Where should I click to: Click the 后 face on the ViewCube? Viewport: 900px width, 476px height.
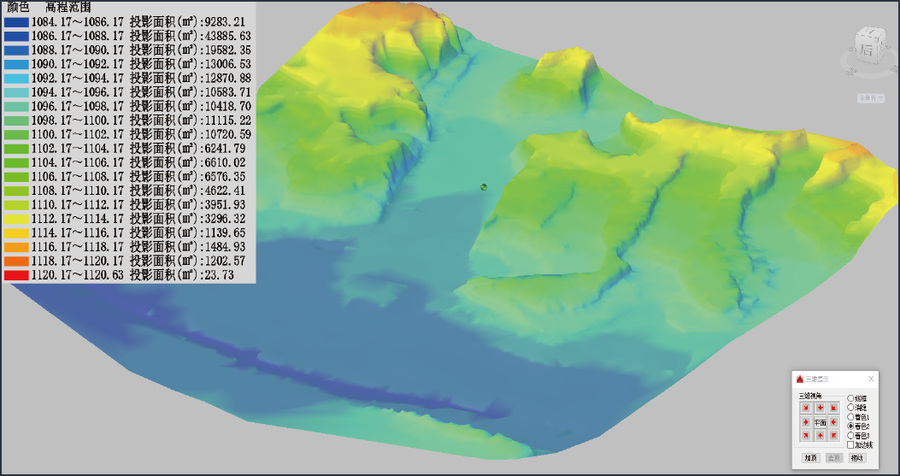point(867,48)
